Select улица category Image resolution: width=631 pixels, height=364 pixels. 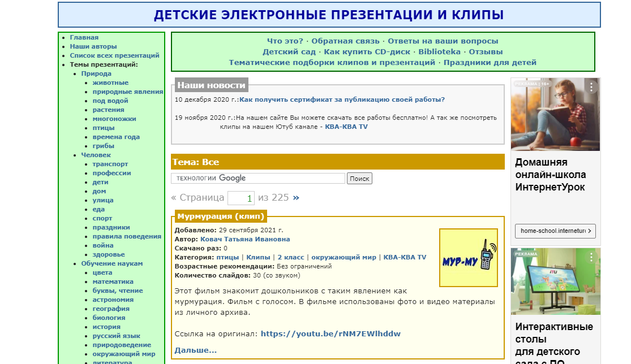point(103,200)
